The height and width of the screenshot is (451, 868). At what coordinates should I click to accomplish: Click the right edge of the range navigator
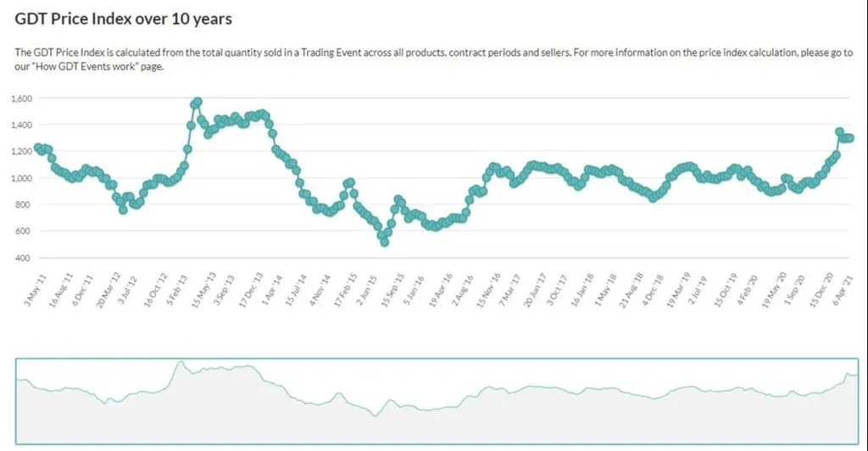(859, 401)
